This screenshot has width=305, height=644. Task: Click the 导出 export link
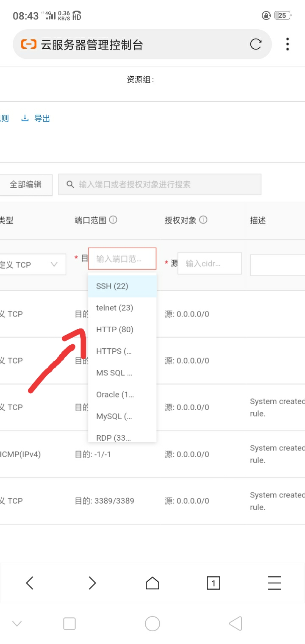point(42,119)
